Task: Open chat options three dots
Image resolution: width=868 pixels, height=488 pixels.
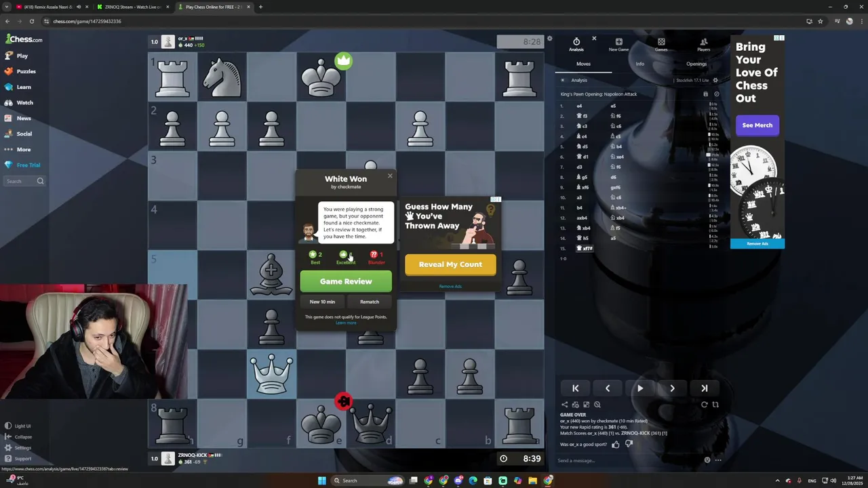Action: pos(718,460)
